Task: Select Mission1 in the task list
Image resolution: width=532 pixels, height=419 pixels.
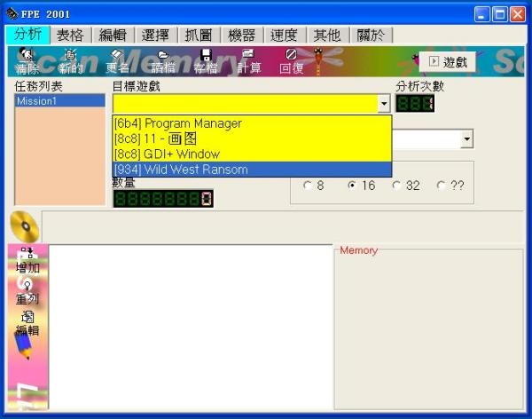Action: pyautogui.click(x=59, y=101)
